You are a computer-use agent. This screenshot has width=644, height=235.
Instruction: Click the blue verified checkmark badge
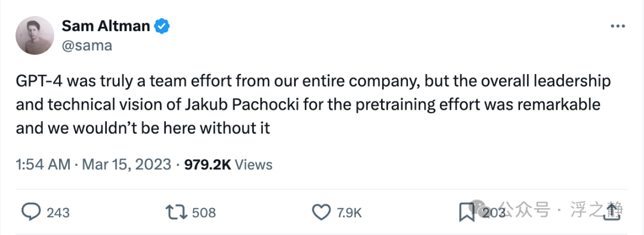pyautogui.click(x=162, y=27)
